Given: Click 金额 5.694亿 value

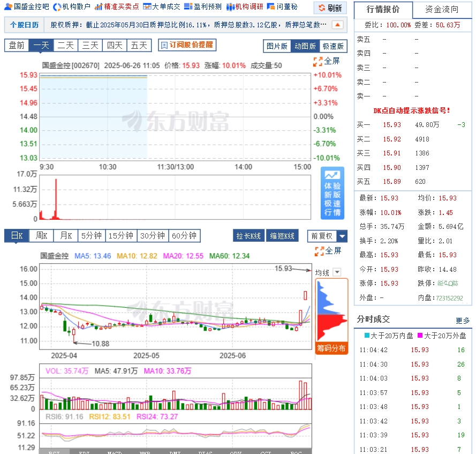Looking at the screenshot, I should pyautogui.click(x=451, y=227).
